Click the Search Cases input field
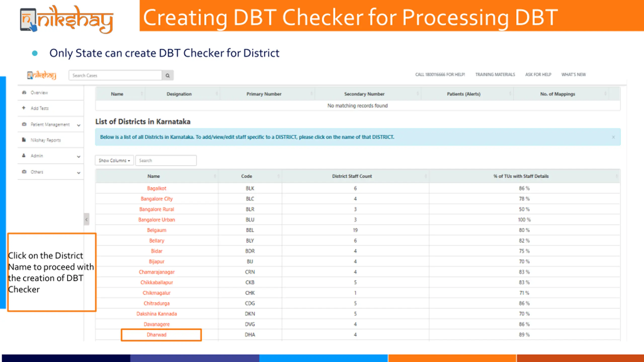Image resolution: width=644 pixels, height=362 pixels. [115, 75]
